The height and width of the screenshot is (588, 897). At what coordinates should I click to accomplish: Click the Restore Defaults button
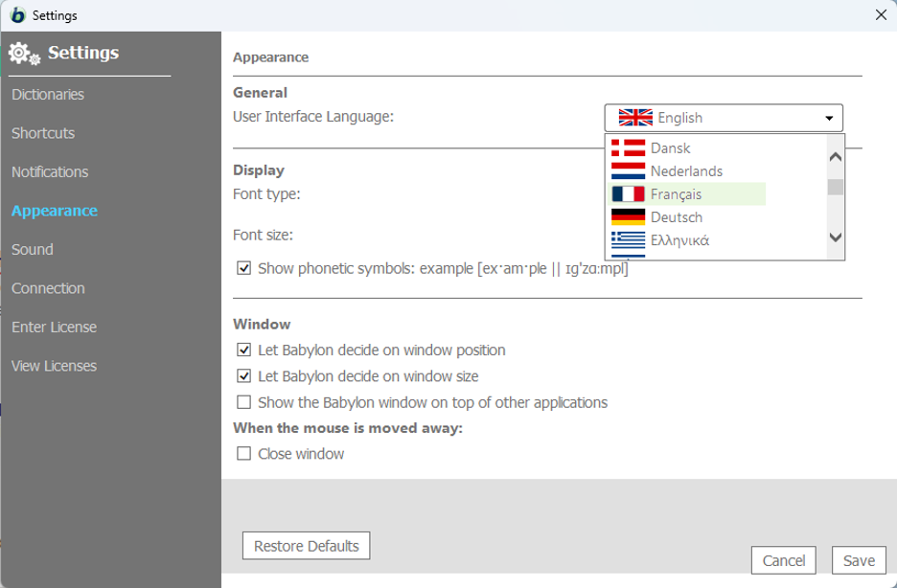[306, 546]
